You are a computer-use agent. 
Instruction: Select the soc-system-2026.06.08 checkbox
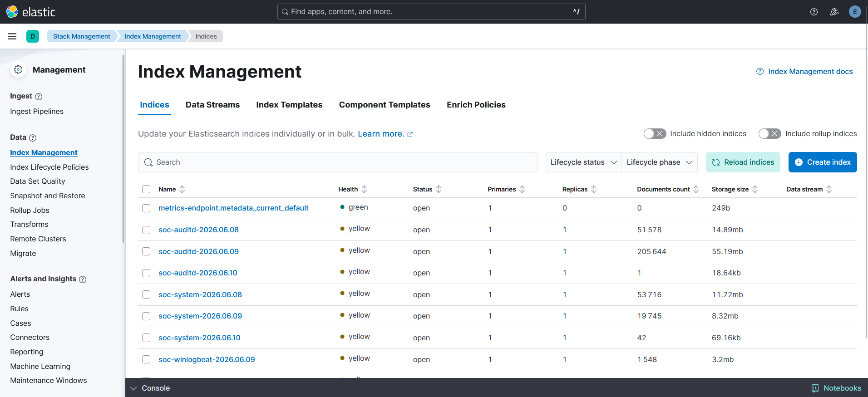(x=146, y=294)
